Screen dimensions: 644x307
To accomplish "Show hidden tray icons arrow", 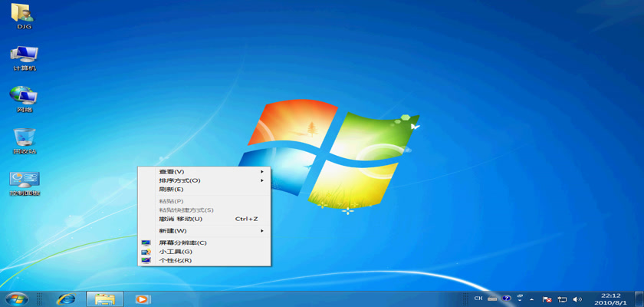I will coord(532,299).
